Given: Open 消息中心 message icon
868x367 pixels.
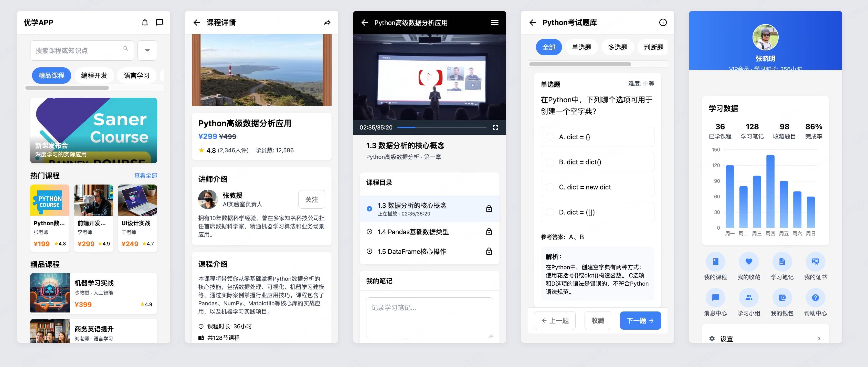Looking at the screenshot, I should pyautogui.click(x=715, y=298).
